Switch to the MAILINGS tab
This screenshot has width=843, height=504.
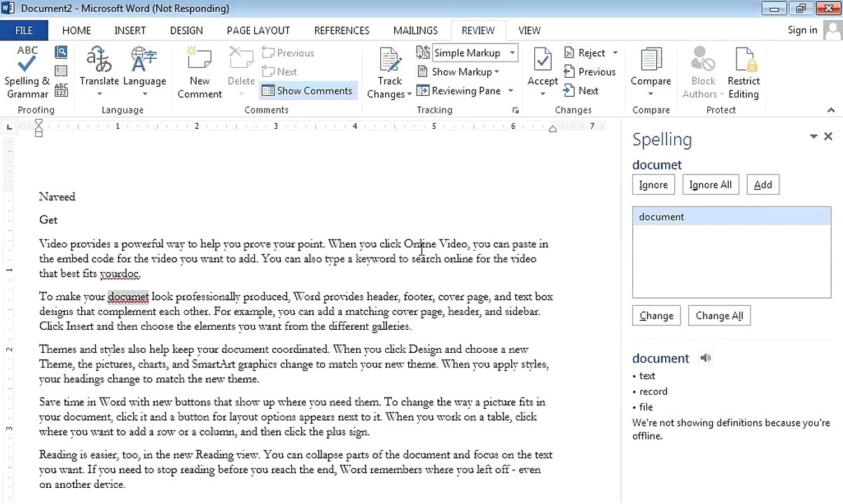pos(415,31)
